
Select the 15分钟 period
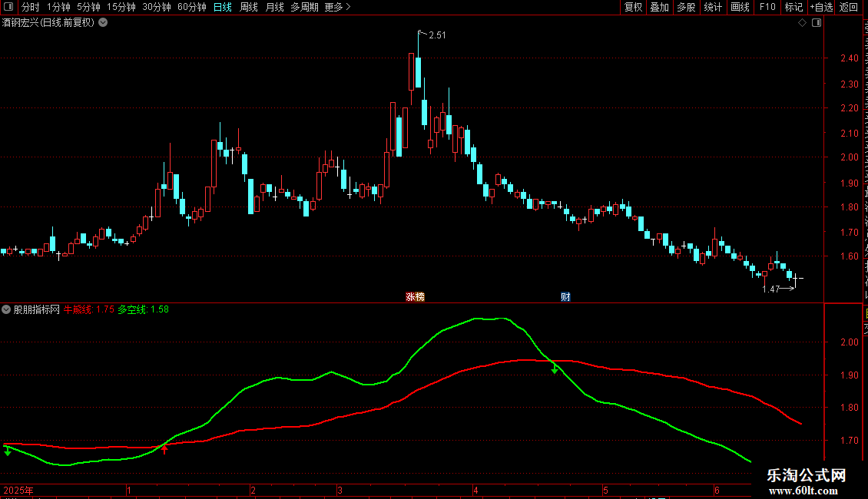[121, 7]
